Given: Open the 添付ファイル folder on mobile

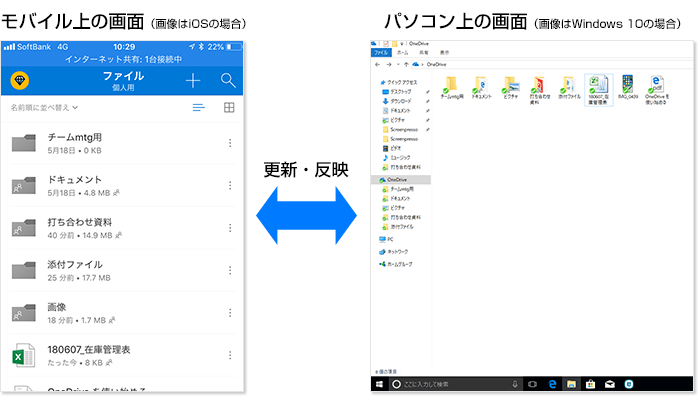Looking at the screenshot, I should 123,271.
